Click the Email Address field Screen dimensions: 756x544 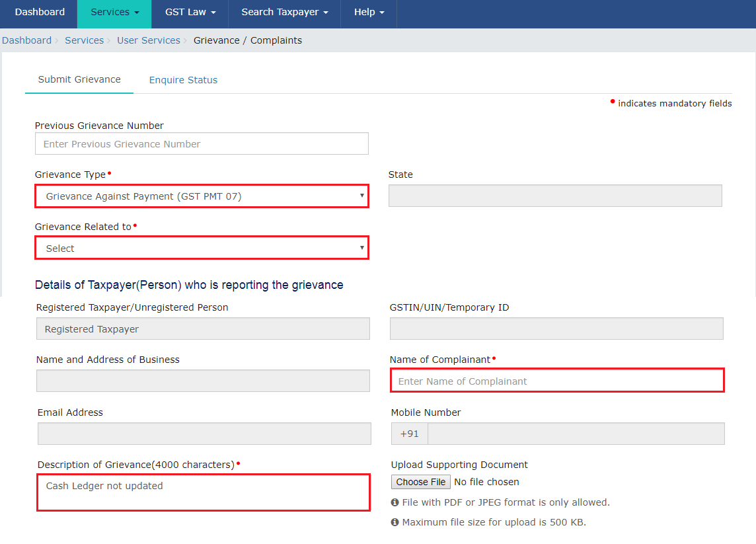[204, 434]
